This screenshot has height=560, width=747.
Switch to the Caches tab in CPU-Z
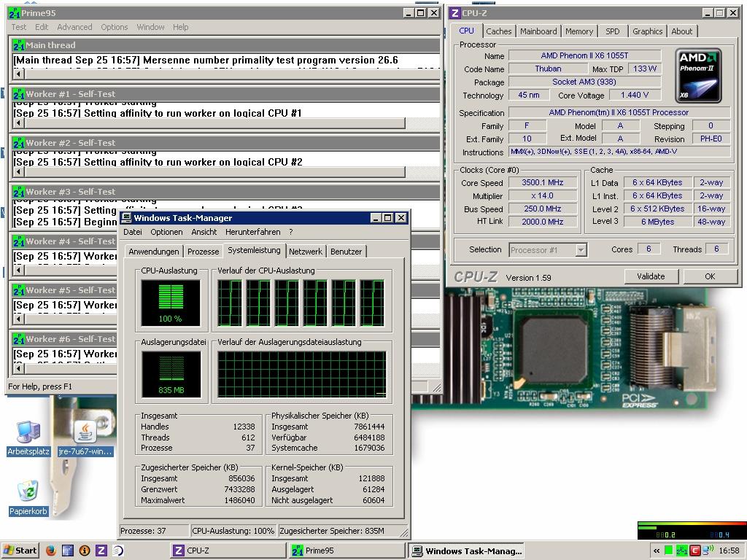(x=499, y=31)
